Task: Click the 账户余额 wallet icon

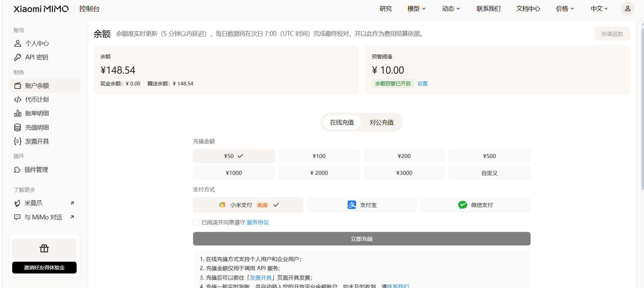Action: click(18, 85)
